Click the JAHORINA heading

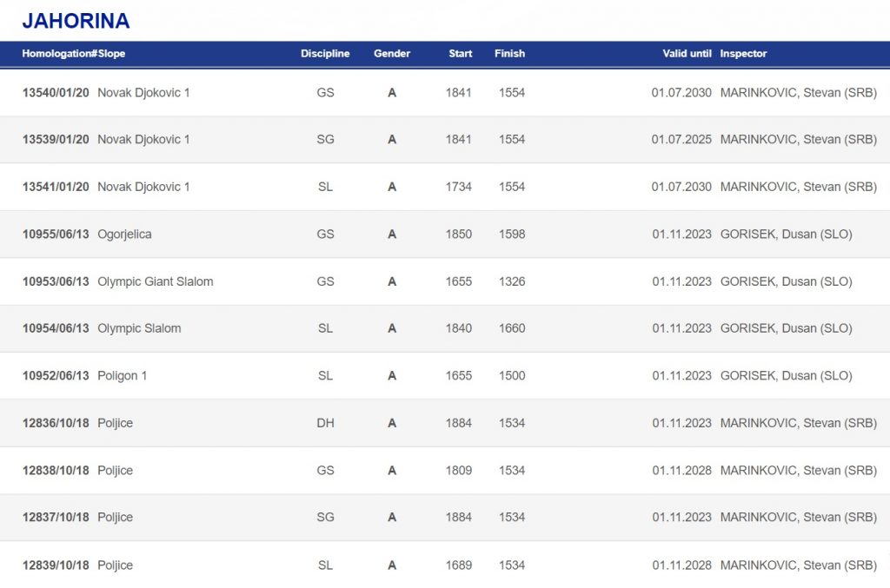(76, 21)
